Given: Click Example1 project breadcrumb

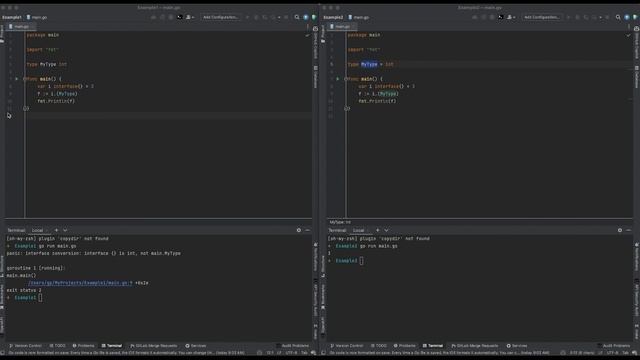Looking at the screenshot, I should coord(11,17).
